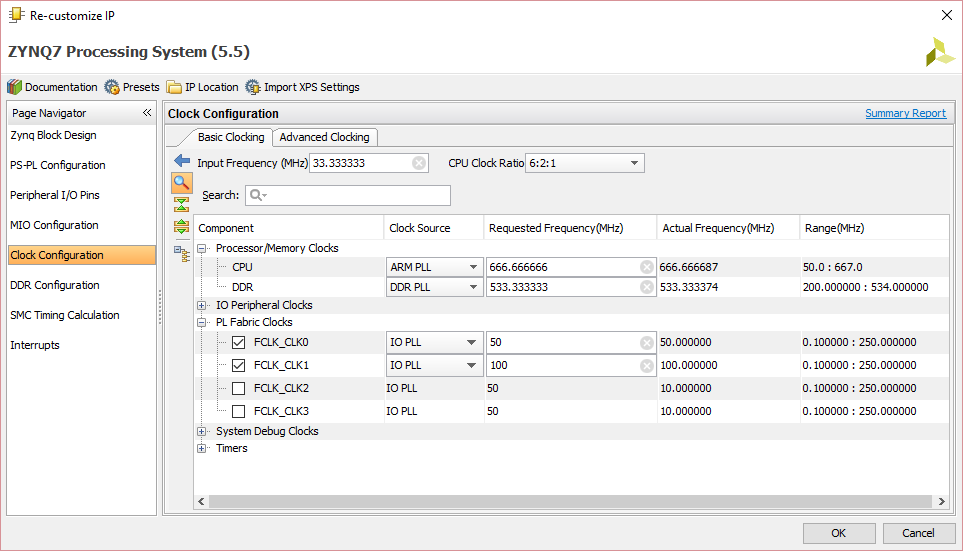Click the scrollbar left arrow

(201, 501)
